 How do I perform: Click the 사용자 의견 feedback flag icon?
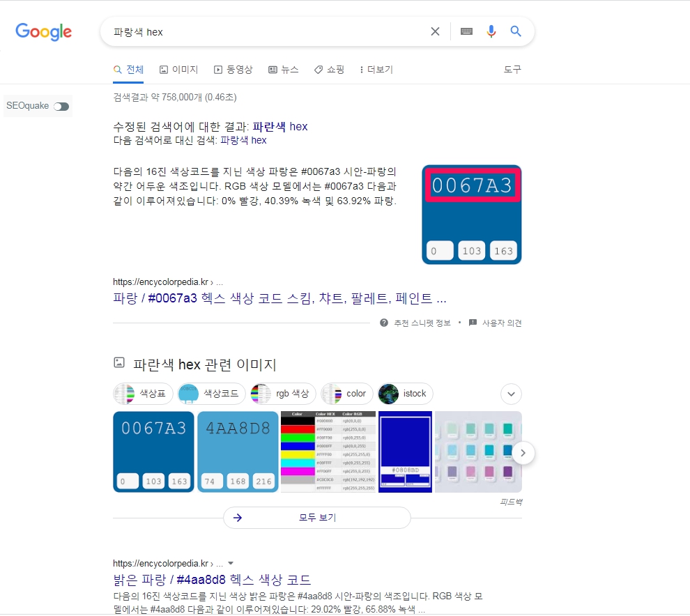point(473,323)
